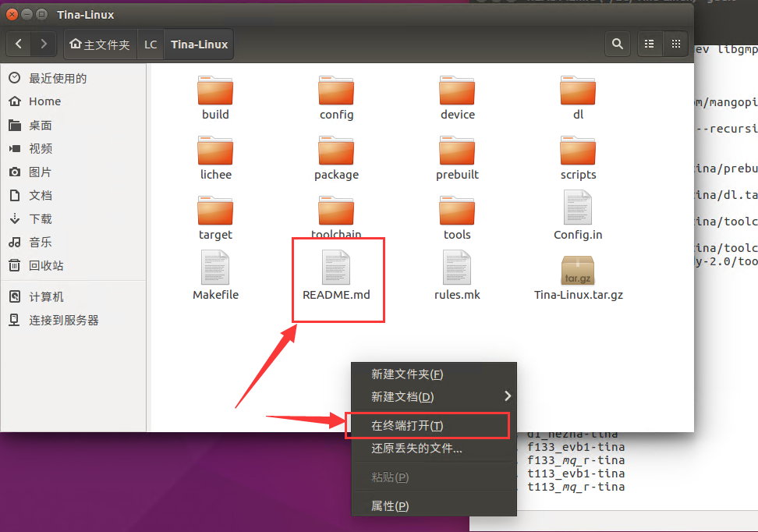Click t113_evb1-tina text in background window
Image resolution: width=758 pixels, height=532 pixels.
pyautogui.click(x=576, y=473)
